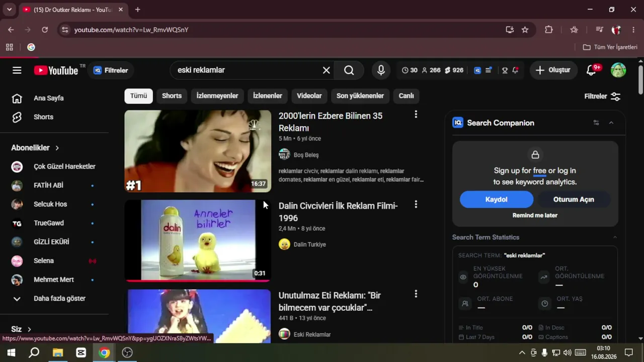
Task: Select the Son yüklenenler filter chip
Action: click(360, 96)
